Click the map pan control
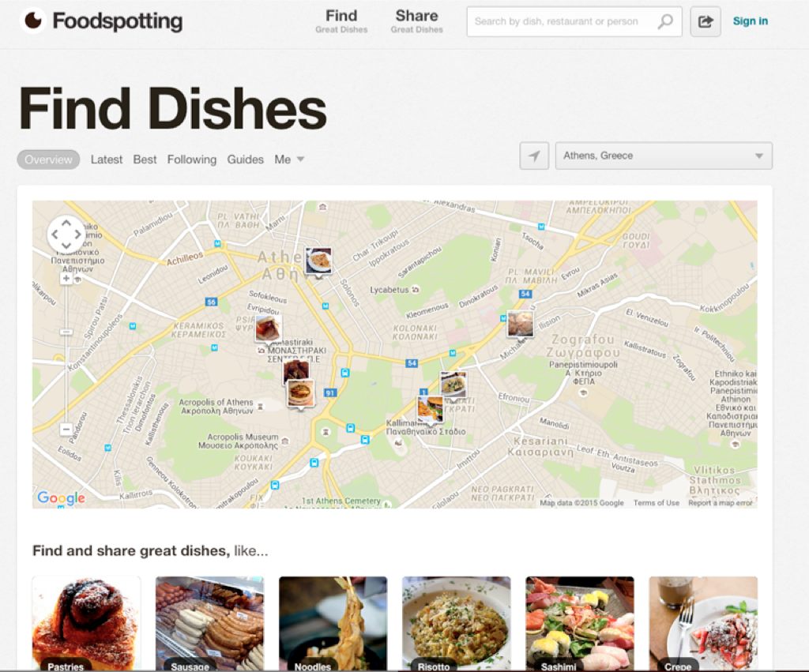 point(66,235)
